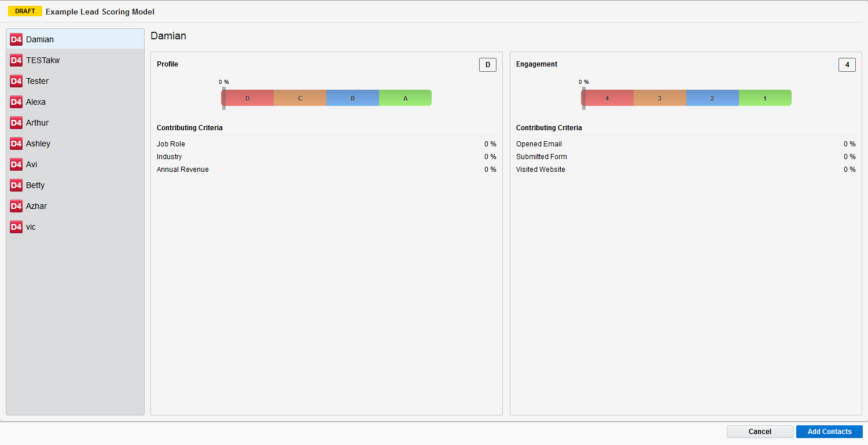Click the D4 score badge for vic

[16, 227]
